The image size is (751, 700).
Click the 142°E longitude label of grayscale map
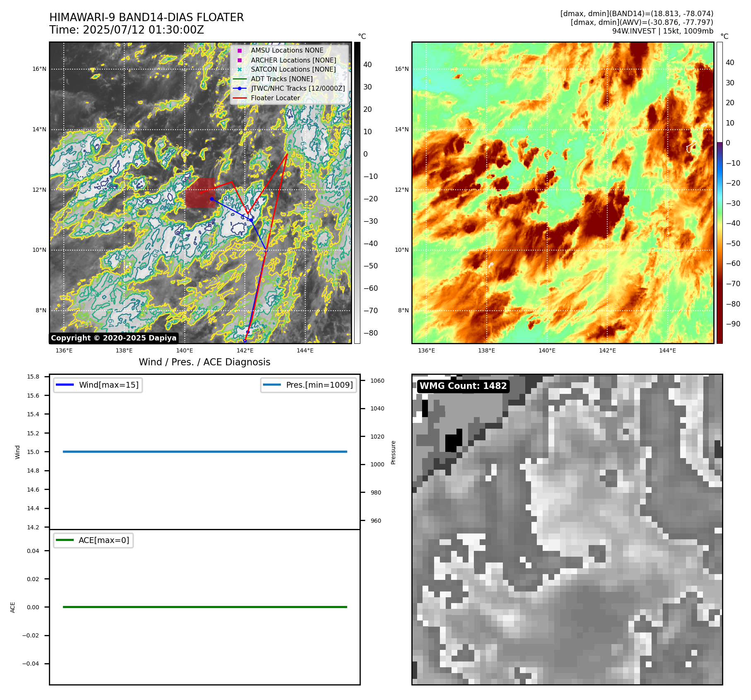coord(245,350)
